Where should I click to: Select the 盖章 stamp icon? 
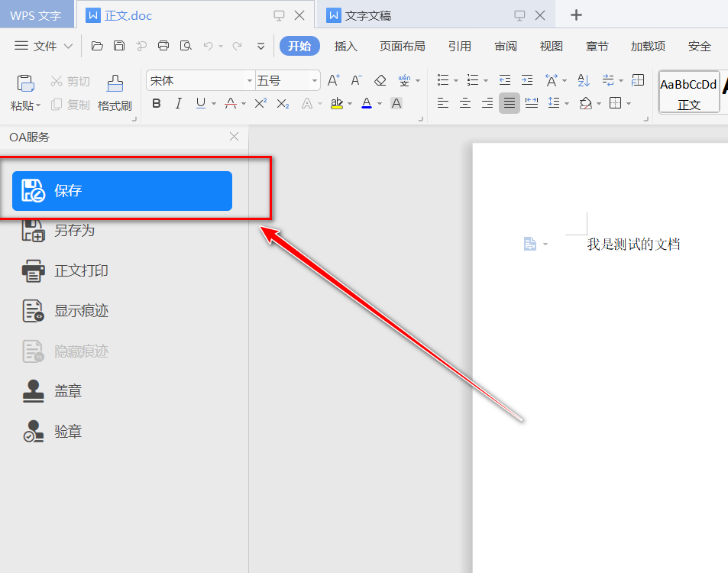click(x=34, y=391)
